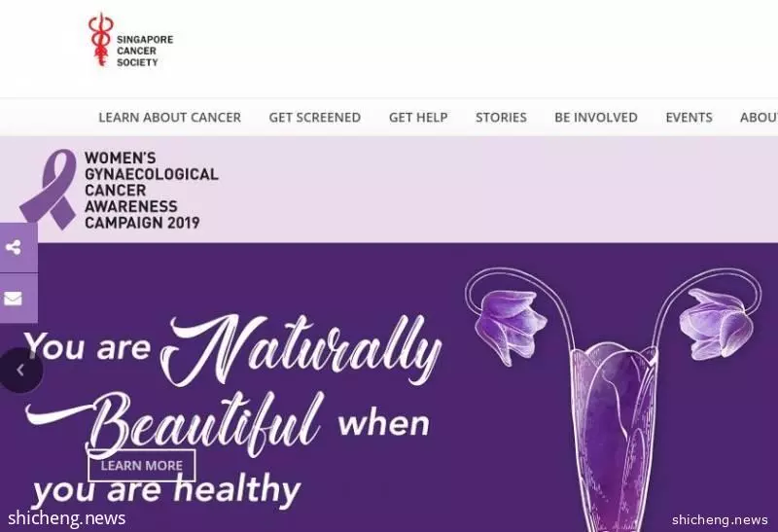Click the purple awareness ribbon icon
Viewport: 778px width, 532px height.
(x=48, y=189)
